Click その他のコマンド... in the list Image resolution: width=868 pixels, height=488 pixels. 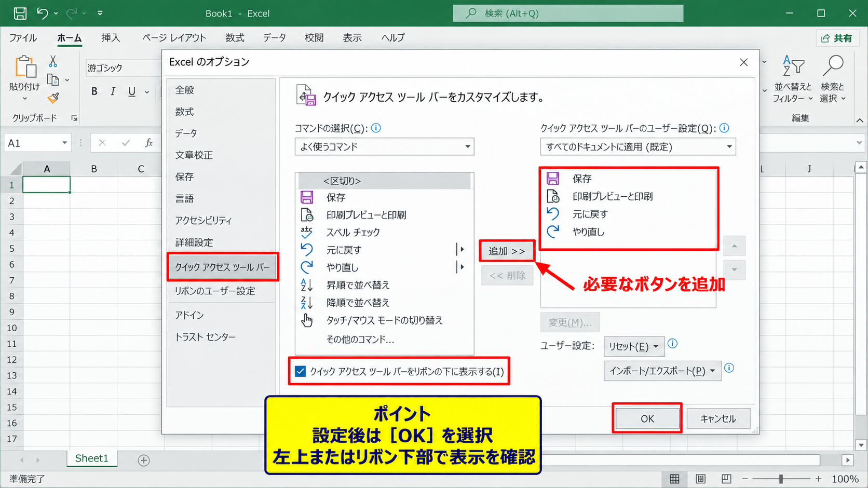pyautogui.click(x=360, y=339)
